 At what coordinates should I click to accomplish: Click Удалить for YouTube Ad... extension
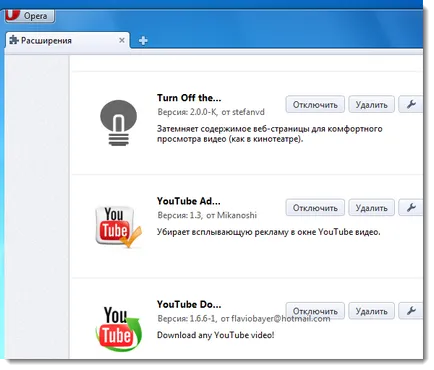(x=371, y=208)
